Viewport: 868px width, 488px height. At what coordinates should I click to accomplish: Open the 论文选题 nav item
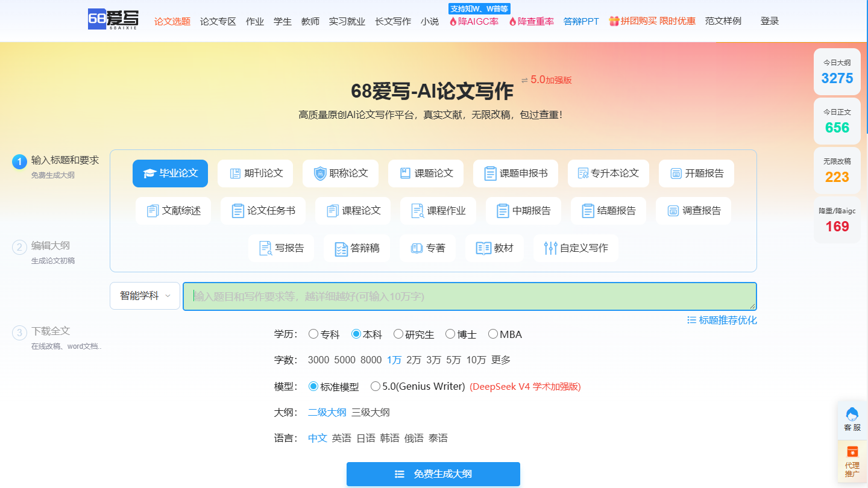(x=172, y=21)
